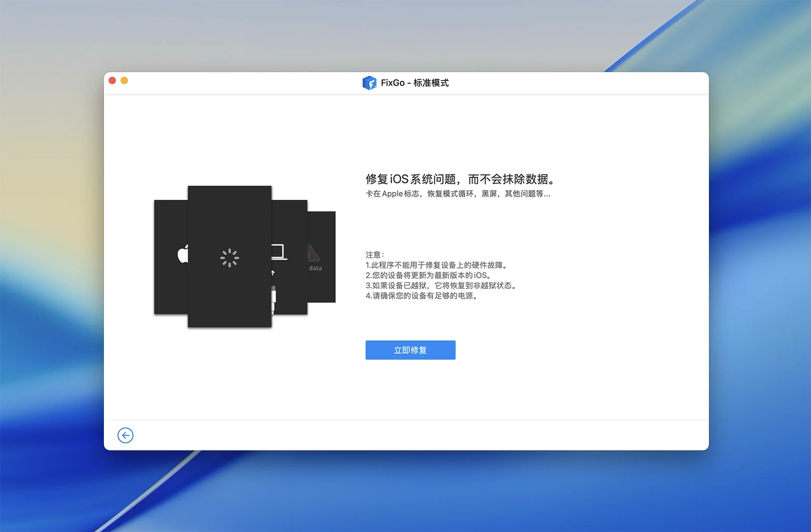Click the laptop outline icon
The image size is (811, 532).
[x=279, y=252]
